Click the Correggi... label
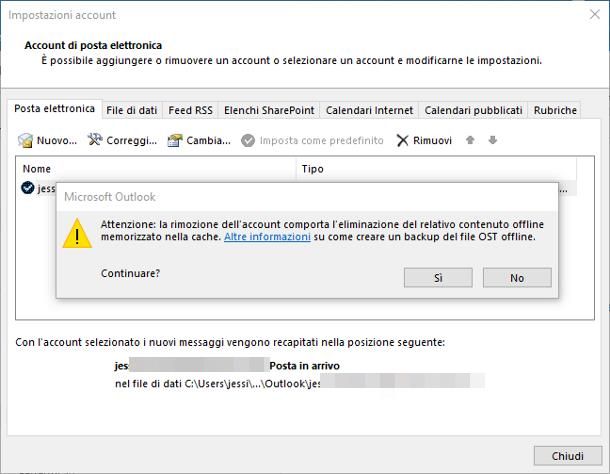The height and width of the screenshot is (474, 610). [131, 140]
